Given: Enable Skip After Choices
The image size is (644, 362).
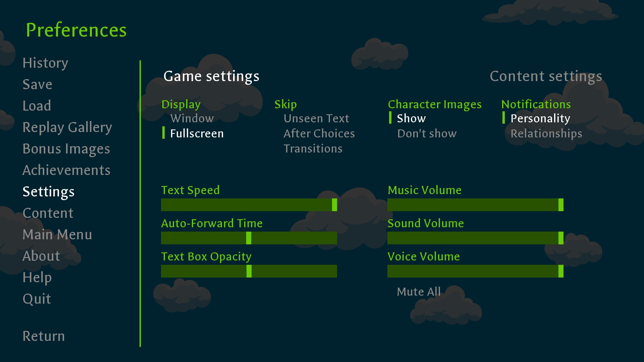Looking at the screenshot, I should click(x=319, y=133).
